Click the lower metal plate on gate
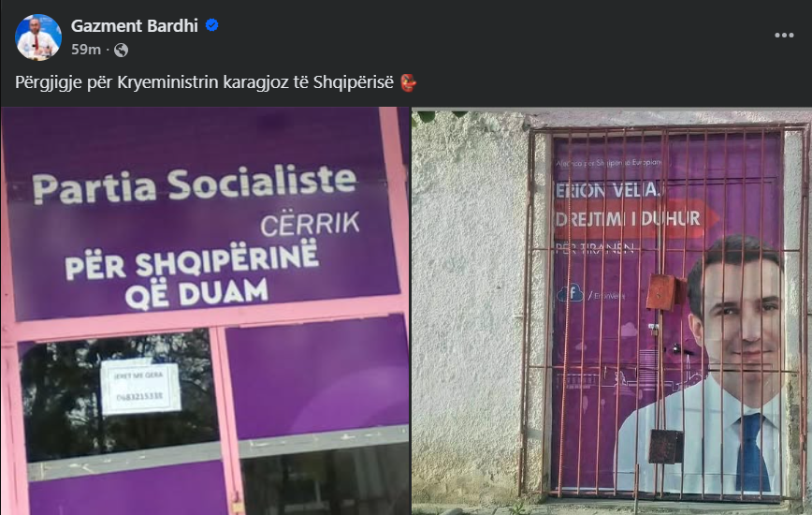This screenshot has height=515, width=812. (666, 447)
